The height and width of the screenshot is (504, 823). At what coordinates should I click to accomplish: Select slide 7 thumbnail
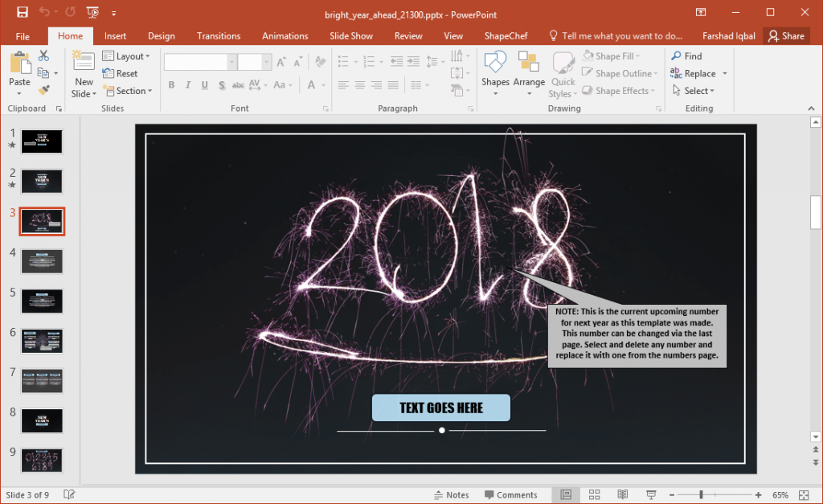[x=42, y=380]
